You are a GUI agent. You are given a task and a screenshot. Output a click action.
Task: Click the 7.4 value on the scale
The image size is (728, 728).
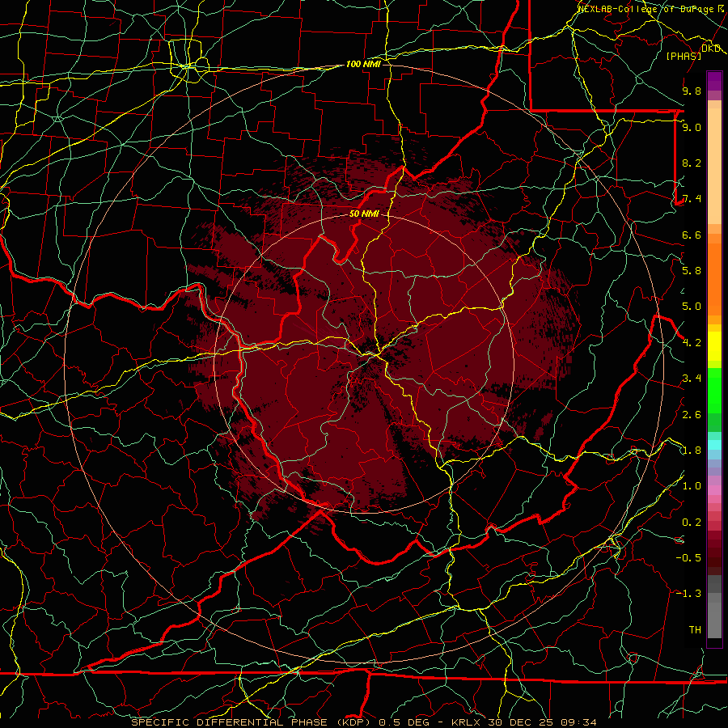coord(692,199)
